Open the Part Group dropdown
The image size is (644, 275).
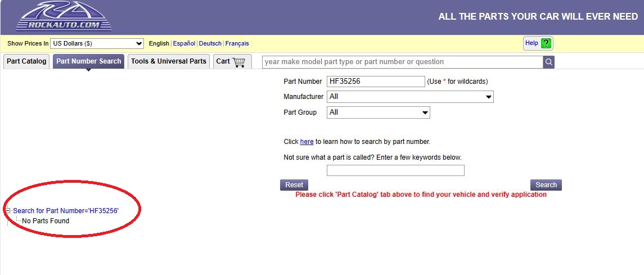pos(379,112)
